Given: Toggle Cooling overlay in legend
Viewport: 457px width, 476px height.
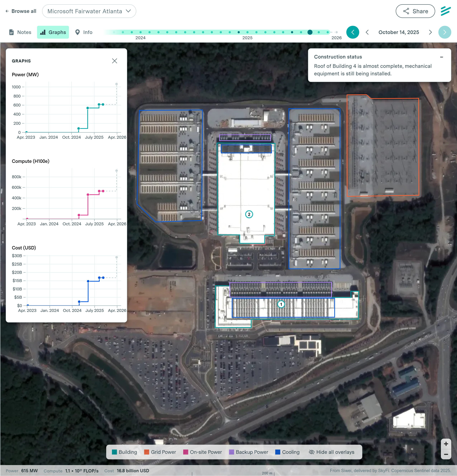Looking at the screenshot, I should [x=287, y=452].
